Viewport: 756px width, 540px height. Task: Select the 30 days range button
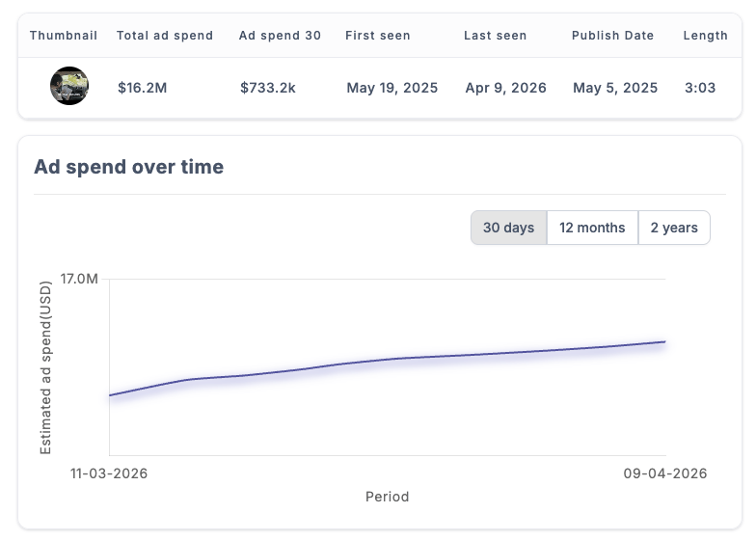coord(508,228)
